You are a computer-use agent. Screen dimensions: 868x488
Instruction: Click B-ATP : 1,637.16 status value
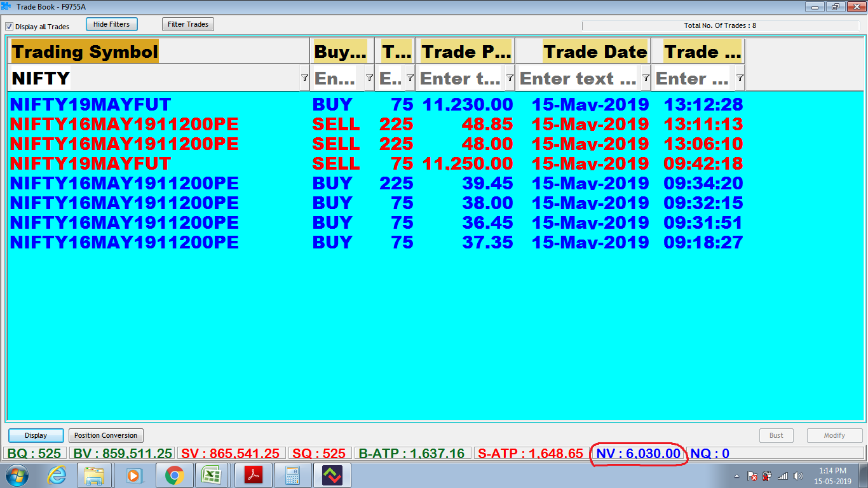[412, 454]
